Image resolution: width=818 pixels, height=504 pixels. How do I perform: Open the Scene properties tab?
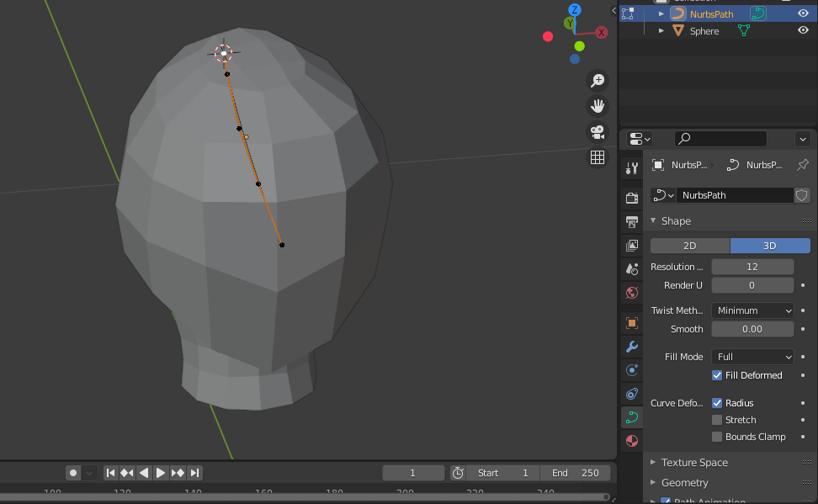point(632,268)
